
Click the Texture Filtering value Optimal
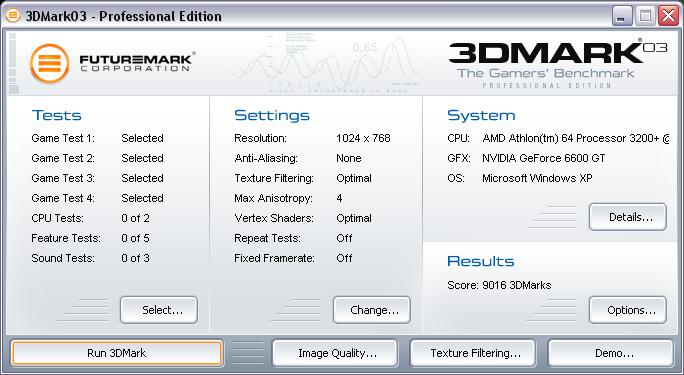click(354, 178)
